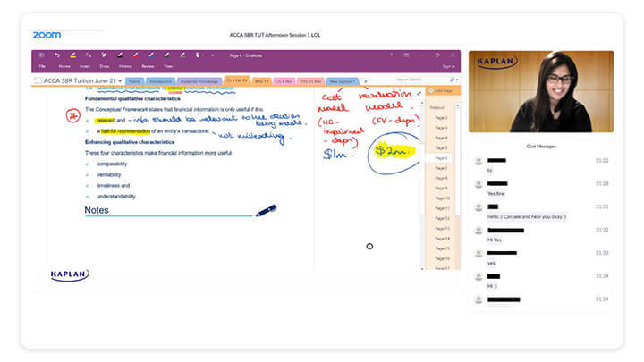The image size is (644, 362).
Task: Click 'hello :) Can see and hear you okay' message
Action: pyautogui.click(x=526, y=216)
